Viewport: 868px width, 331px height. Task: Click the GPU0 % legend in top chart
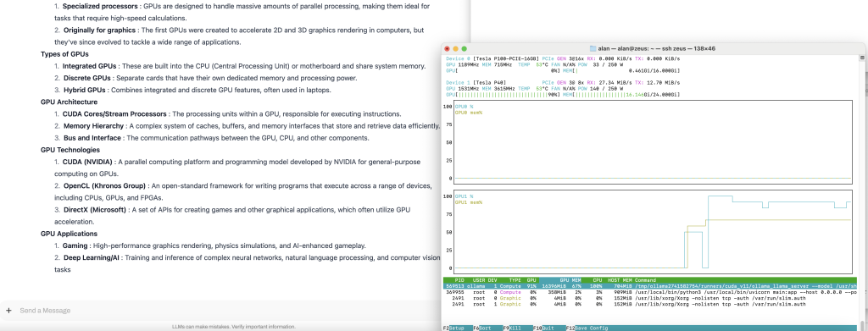465,106
